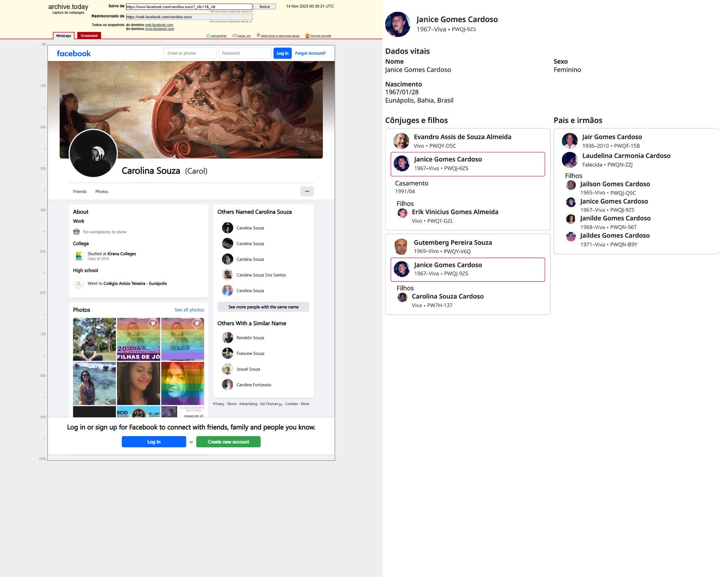Click the report error lightbulb icon
The image size is (728, 577).
(258, 35)
